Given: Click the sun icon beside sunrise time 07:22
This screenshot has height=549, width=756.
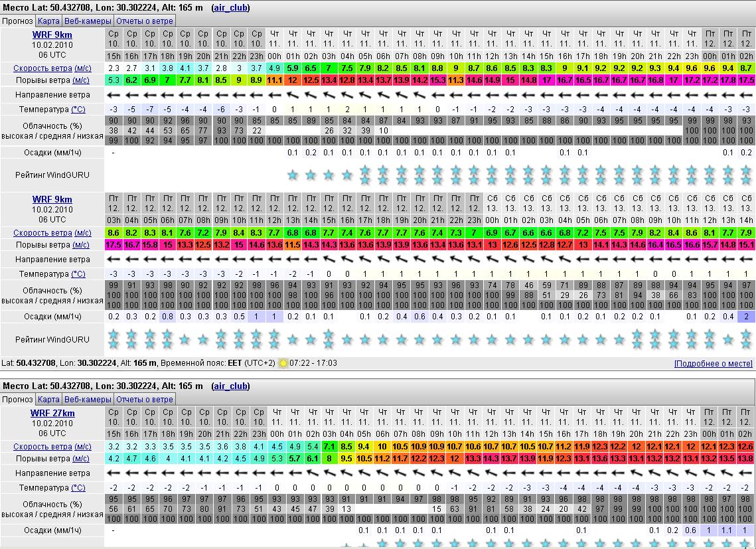Looking at the screenshot, I should 284,363.
